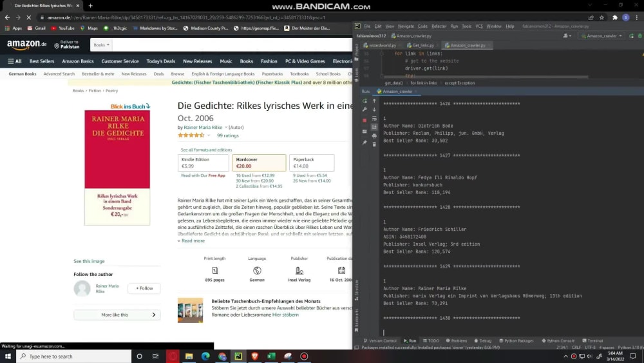Click the green Run button in PyCharm toolbar
Screen dimensions: 644x363
point(632,35)
